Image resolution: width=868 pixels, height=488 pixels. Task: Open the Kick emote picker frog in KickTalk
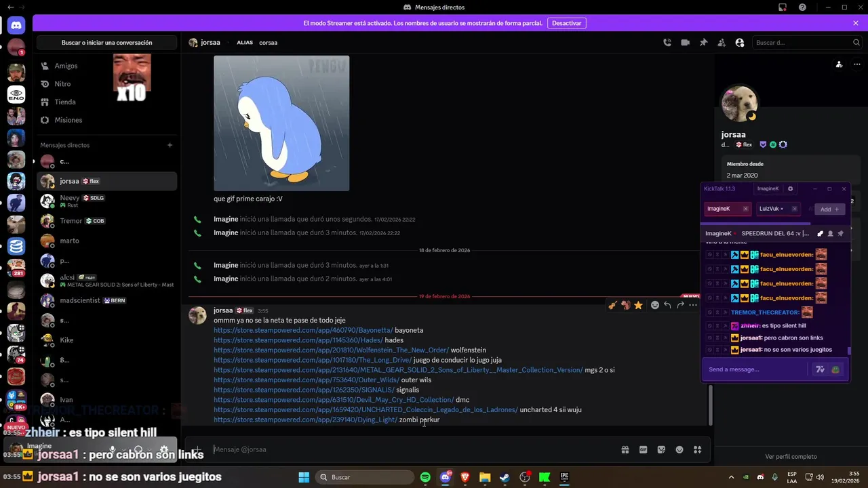835,369
